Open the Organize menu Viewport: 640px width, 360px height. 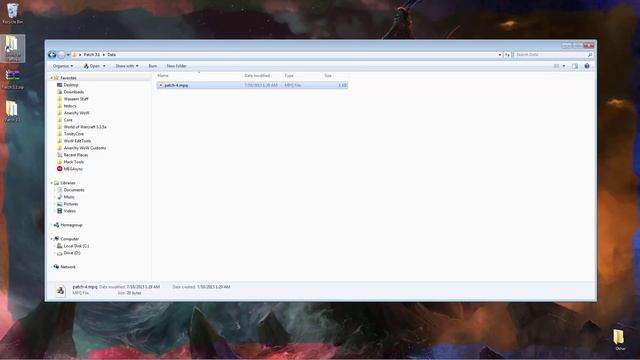(63, 66)
